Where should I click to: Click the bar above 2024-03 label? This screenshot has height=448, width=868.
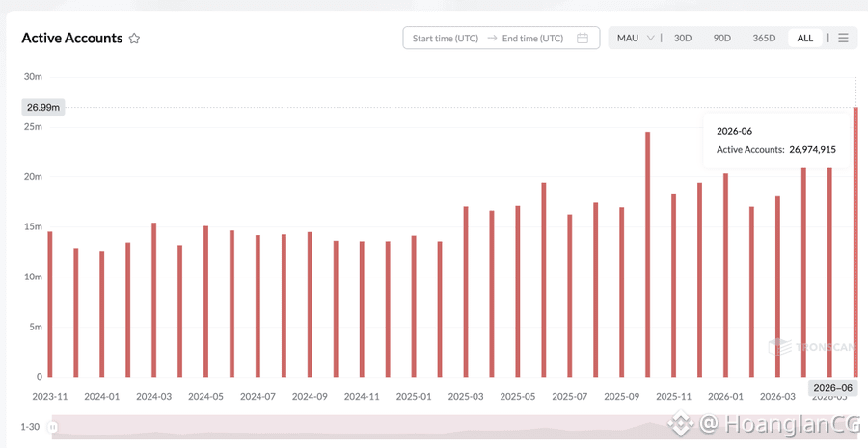coord(154,300)
